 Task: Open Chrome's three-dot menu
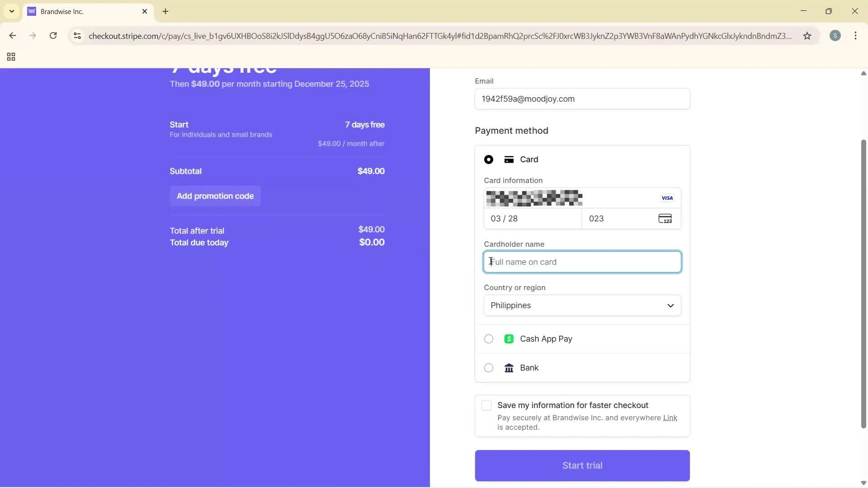point(856,36)
